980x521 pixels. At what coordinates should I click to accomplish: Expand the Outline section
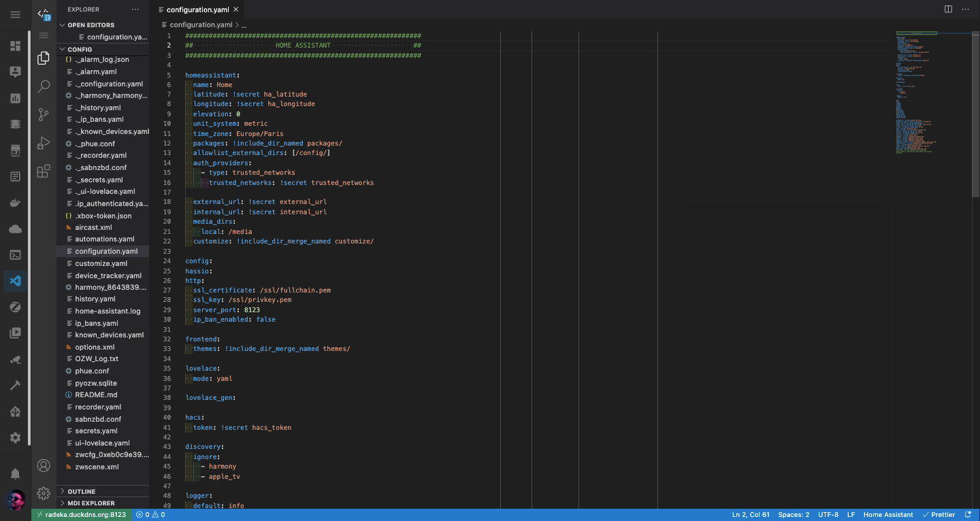[103, 491]
